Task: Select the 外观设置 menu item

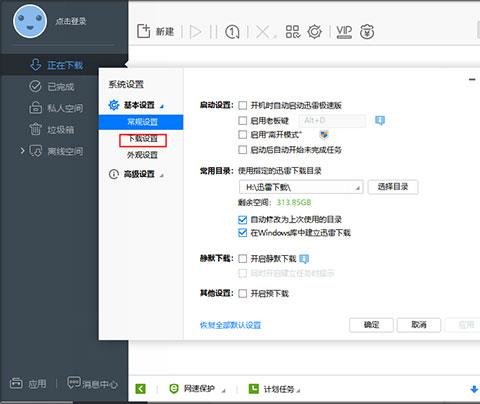Action: pos(142,155)
